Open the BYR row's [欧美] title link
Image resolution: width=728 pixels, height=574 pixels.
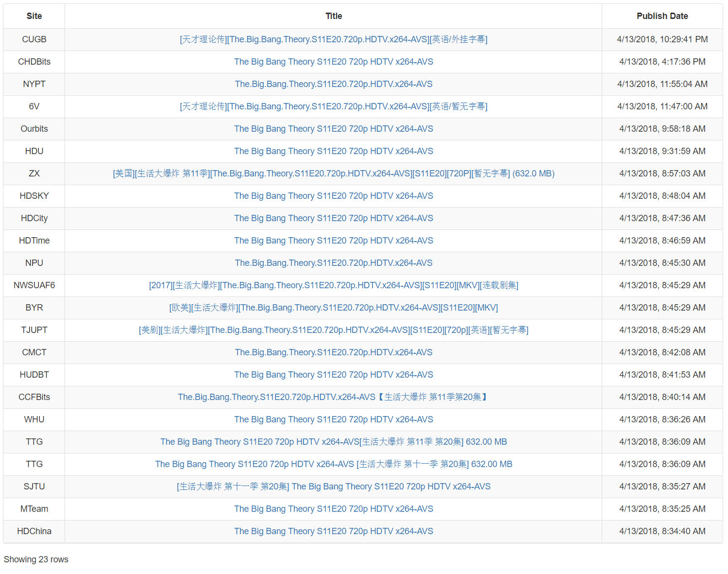pyautogui.click(x=334, y=308)
